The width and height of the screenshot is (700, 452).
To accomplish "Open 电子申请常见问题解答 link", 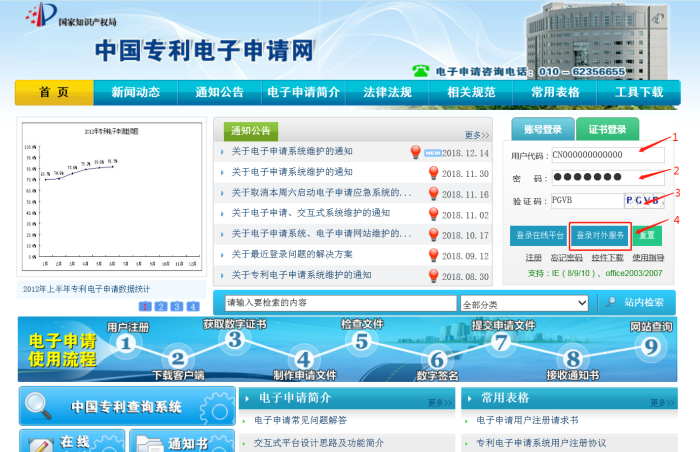I will tap(300, 420).
